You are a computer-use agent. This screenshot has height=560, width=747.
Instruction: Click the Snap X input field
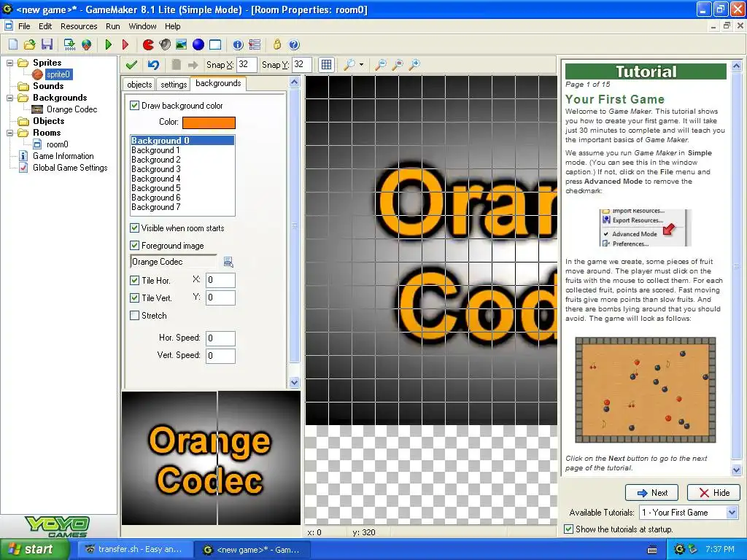coord(247,65)
